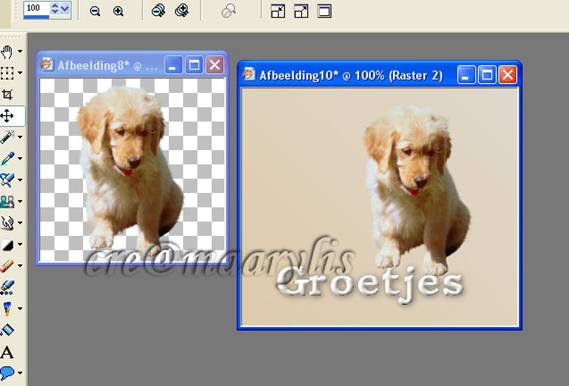Click the single zoom in magnifier
This screenshot has height=386, width=569.
pyautogui.click(x=118, y=11)
